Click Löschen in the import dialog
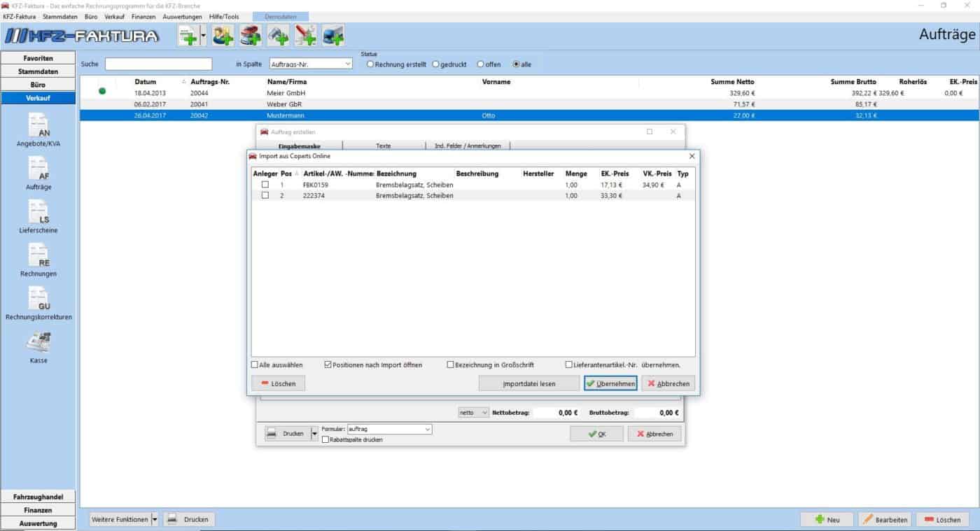The image size is (980, 531). 279,383
